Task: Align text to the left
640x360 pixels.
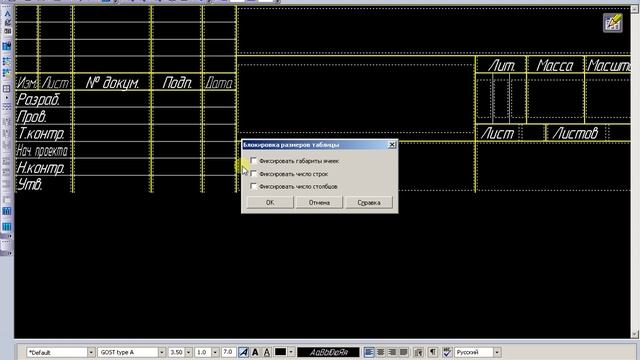Action: (x=369, y=352)
